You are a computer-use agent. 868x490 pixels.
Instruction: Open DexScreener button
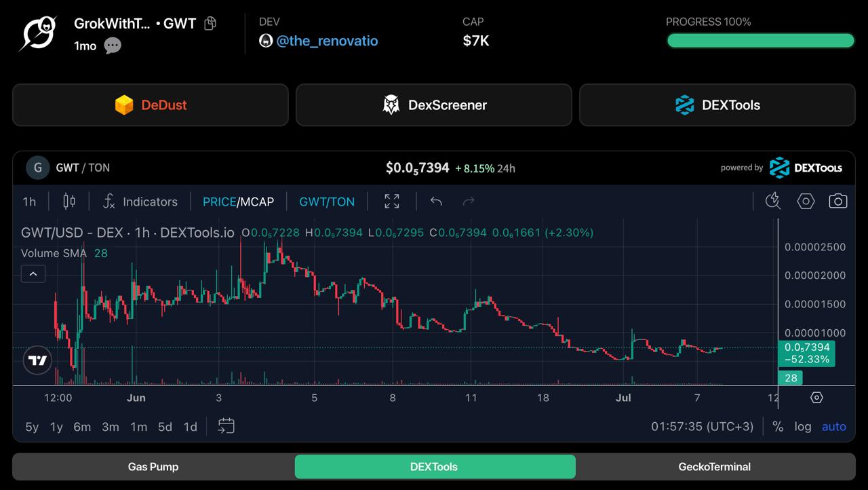click(434, 105)
